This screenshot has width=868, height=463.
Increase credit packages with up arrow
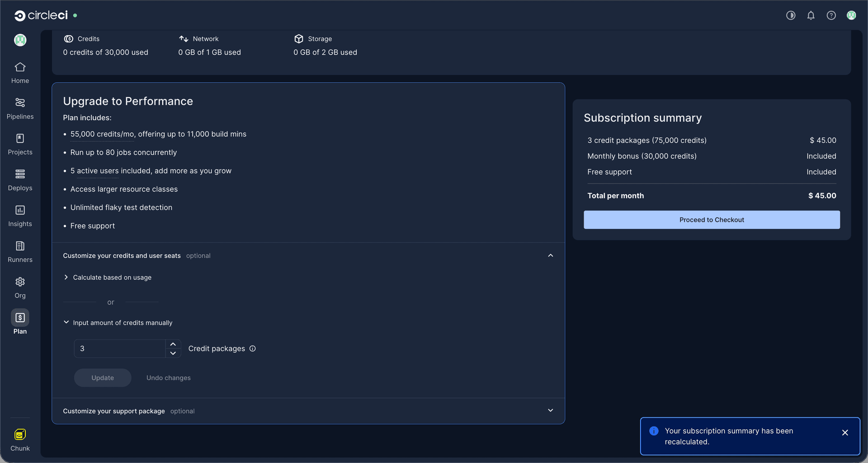[173, 344]
